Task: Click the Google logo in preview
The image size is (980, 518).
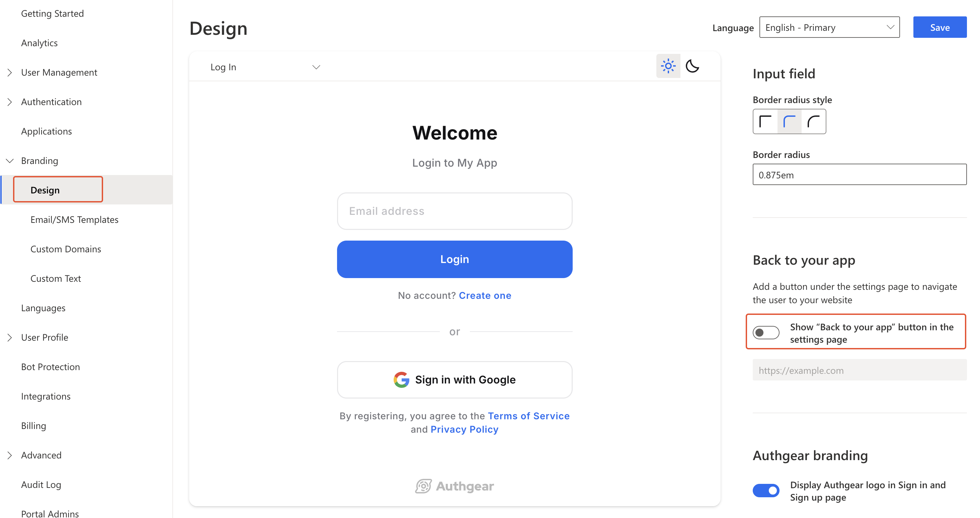Action: pyautogui.click(x=401, y=379)
